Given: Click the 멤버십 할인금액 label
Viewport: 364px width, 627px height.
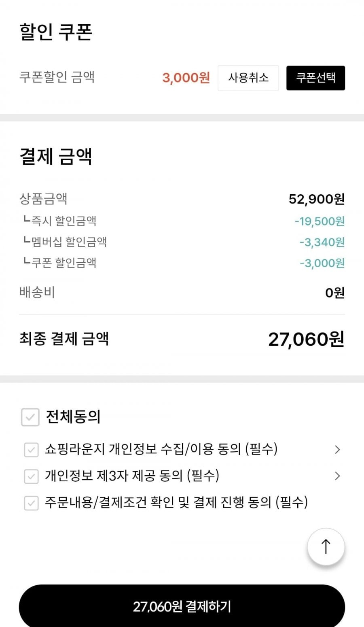Looking at the screenshot, I should click(x=69, y=242).
